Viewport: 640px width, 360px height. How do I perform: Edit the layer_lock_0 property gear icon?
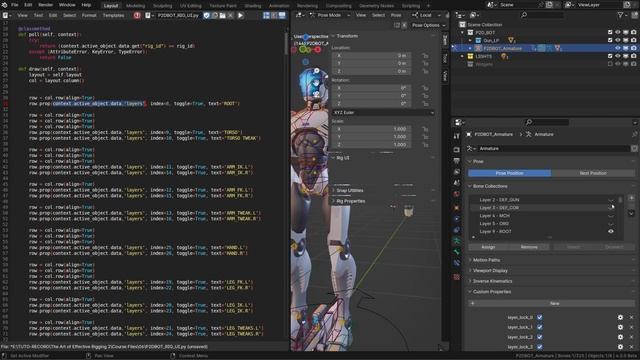(620, 317)
